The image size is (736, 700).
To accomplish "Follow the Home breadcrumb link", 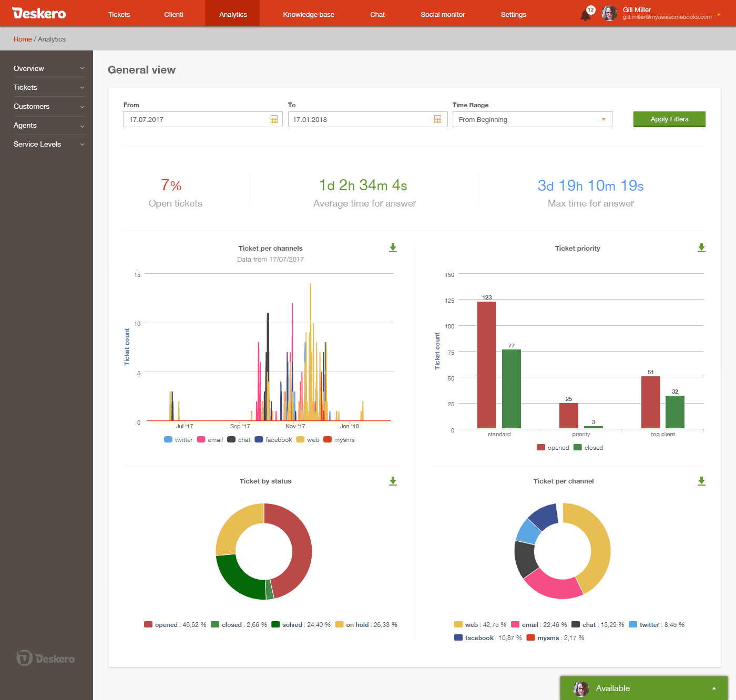I will pyautogui.click(x=23, y=39).
